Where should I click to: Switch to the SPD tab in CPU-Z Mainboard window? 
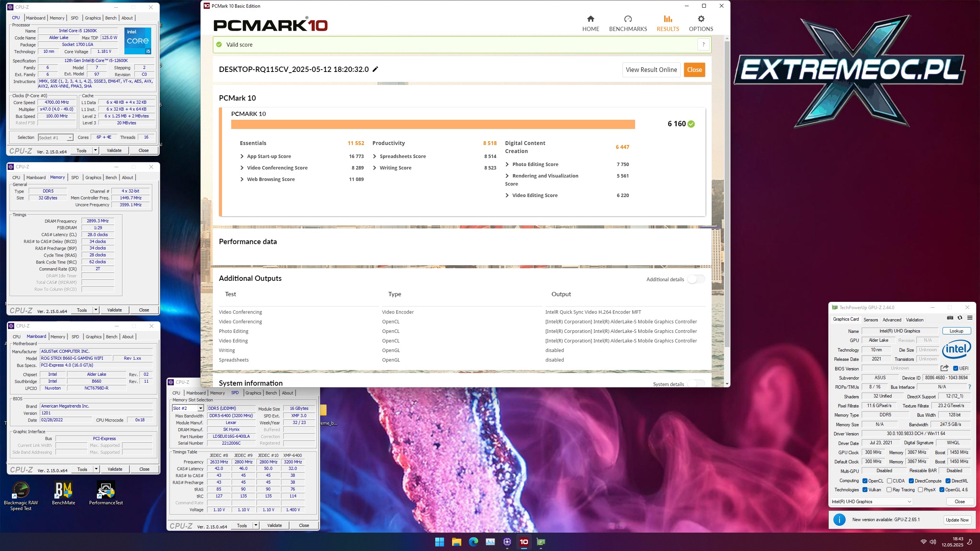(75, 337)
